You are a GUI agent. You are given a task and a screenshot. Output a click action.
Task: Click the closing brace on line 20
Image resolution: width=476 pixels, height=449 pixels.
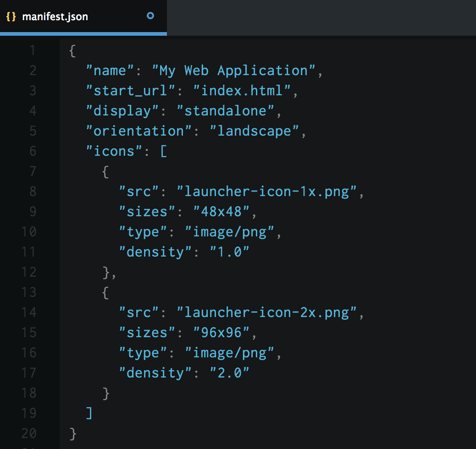[x=72, y=433]
